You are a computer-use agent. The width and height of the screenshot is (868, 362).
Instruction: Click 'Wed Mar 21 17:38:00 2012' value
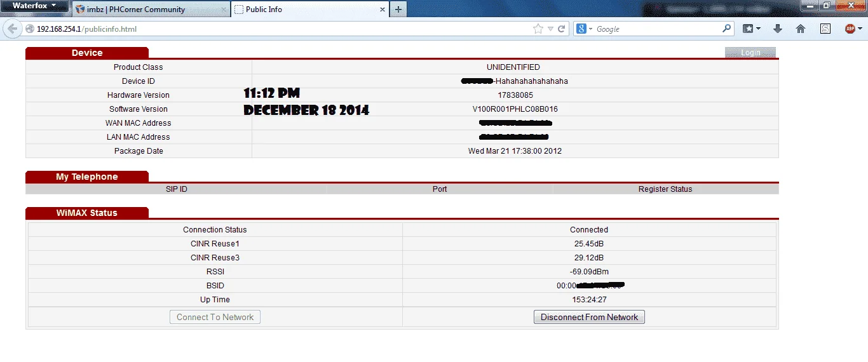(515, 151)
